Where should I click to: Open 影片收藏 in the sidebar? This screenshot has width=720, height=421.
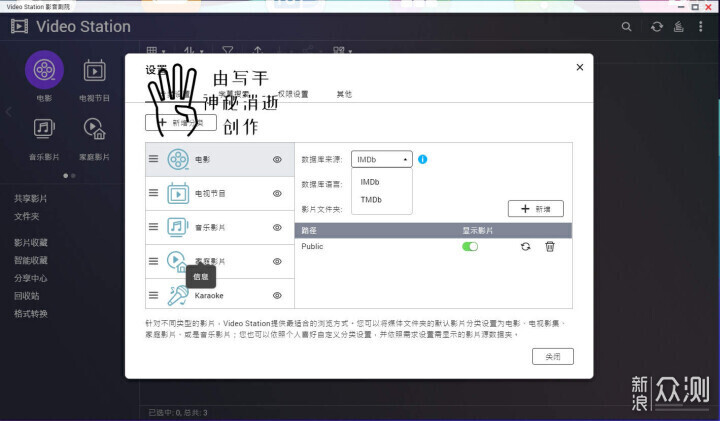(30, 242)
